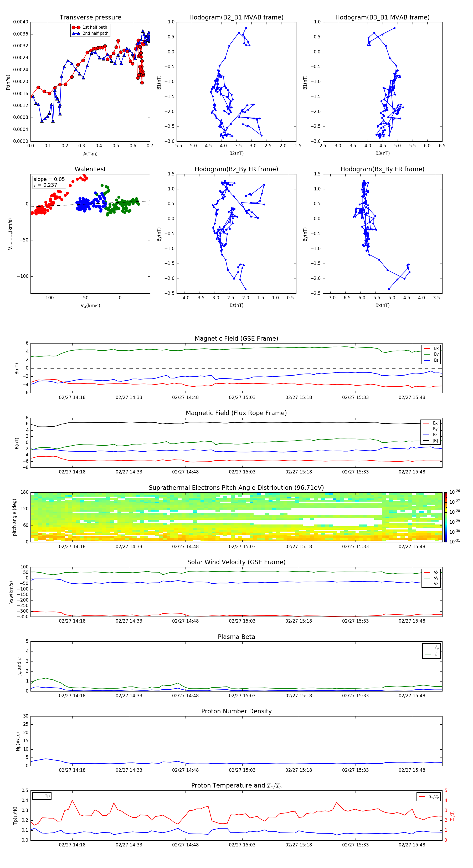The width and height of the screenshot is (473, 868).
Task: Click '02/27 14:18' tick under GSE Magnetic Field plot
Action: point(72,397)
